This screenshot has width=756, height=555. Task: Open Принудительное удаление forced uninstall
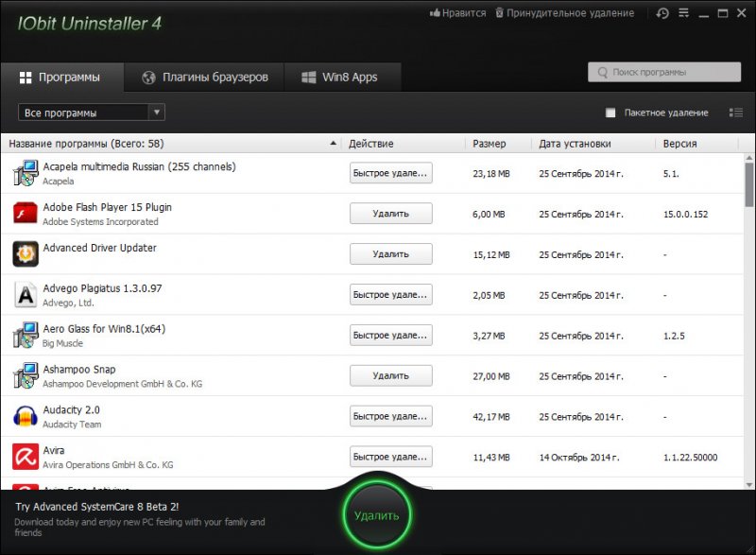click(564, 13)
